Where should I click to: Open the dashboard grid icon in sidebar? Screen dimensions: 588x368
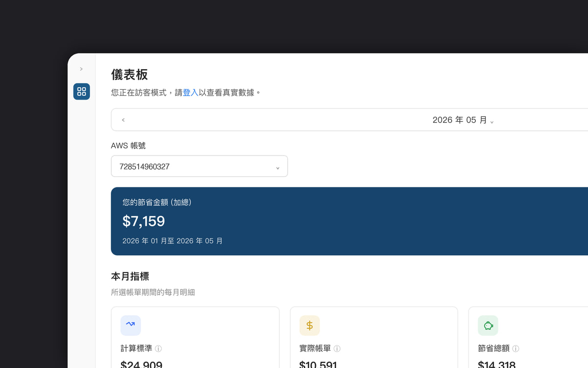tap(81, 91)
